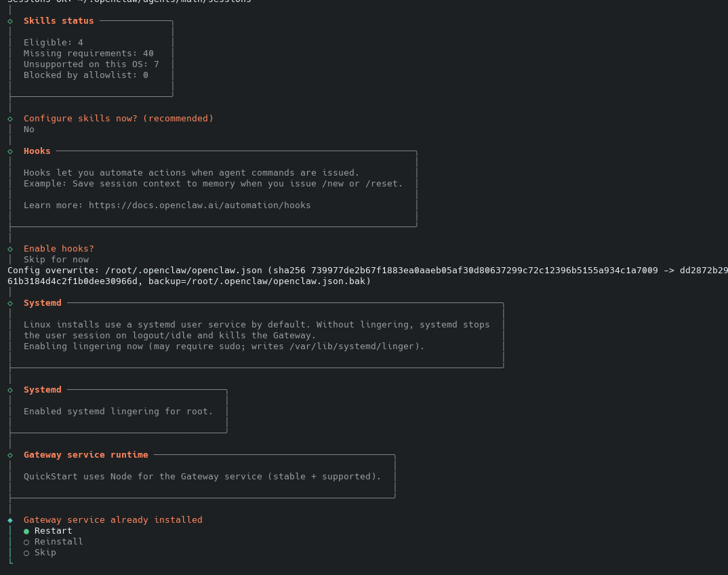Click the filled diamond beside Gateway service already installed
The width and height of the screenshot is (728, 575).
coord(10,520)
